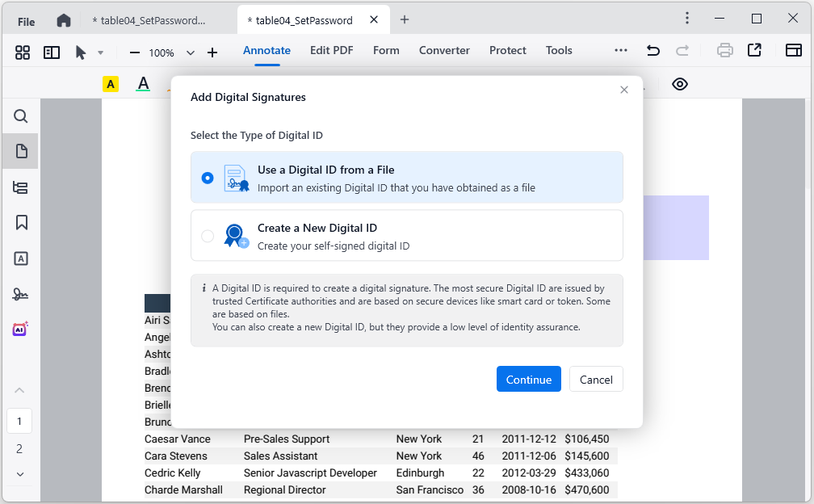Go to next page with down chevron
The height and width of the screenshot is (504, 814).
point(20,474)
